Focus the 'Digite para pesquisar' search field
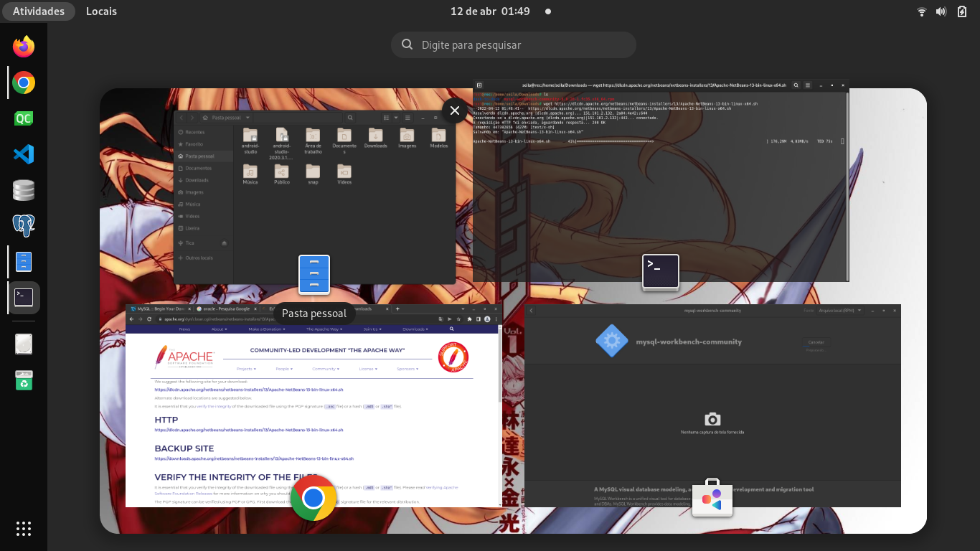 pos(514,44)
